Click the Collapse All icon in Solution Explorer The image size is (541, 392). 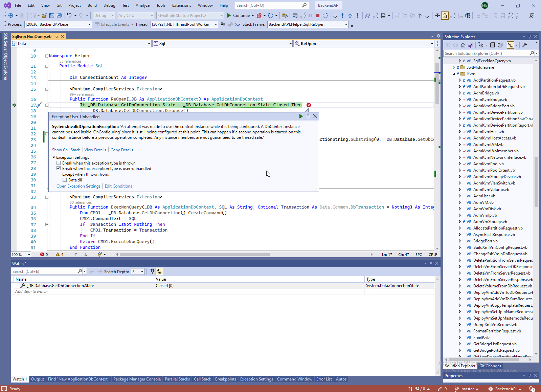pyautogui.click(x=493, y=45)
